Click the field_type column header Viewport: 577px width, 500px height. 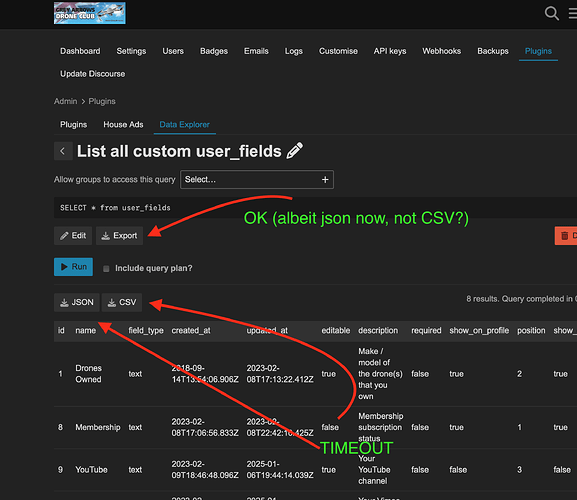[x=146, y=330]
